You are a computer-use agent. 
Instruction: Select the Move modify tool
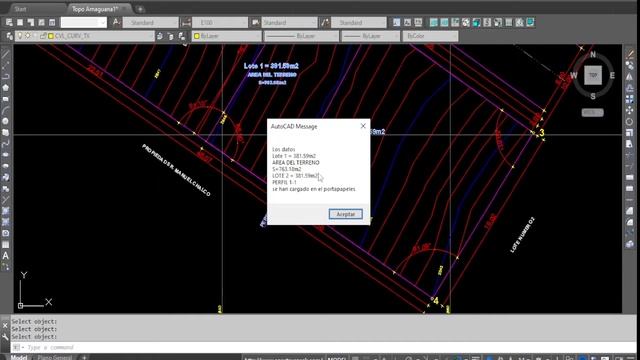pyautogui.click(x=630, y=110)
